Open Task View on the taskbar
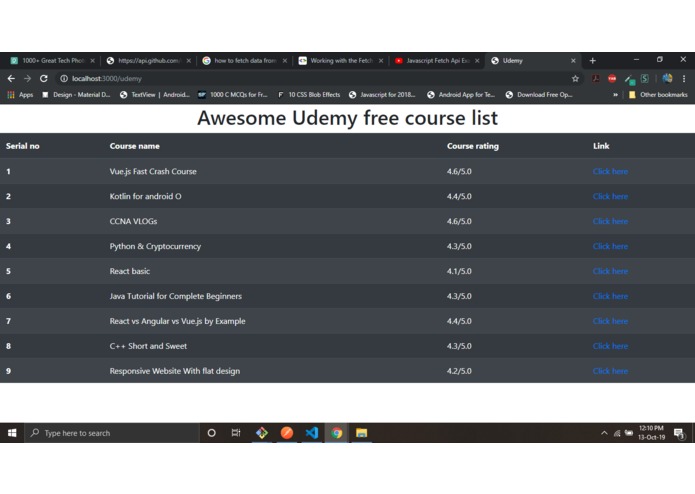This screenshot has width=695, height=494. point(236,433)
